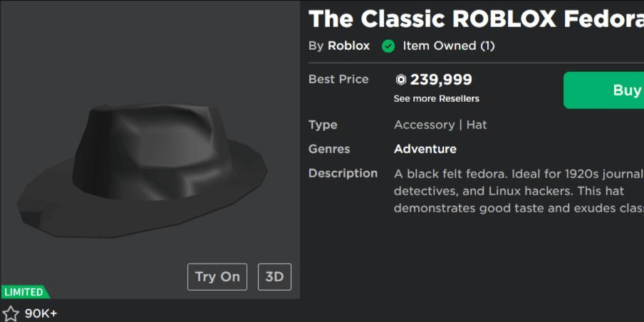Toggle the 3D view of the fedora
Screen dimensions: 644x322
274,277
